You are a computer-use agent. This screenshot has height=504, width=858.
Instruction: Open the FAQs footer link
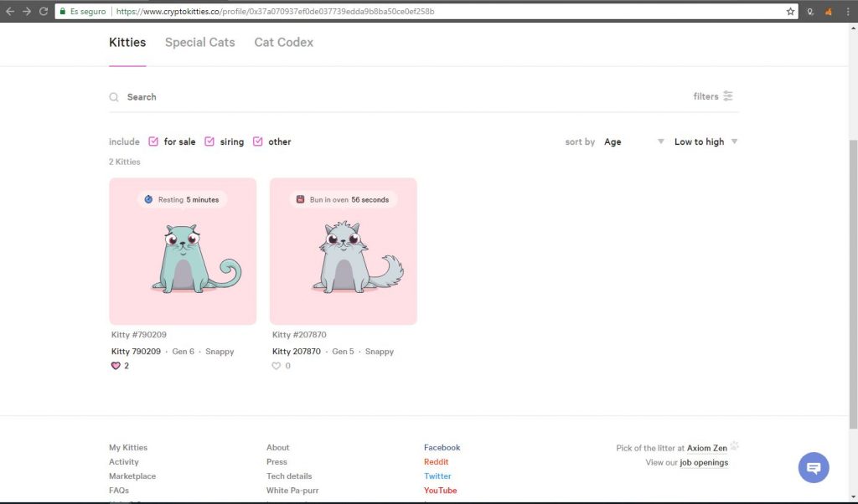[119, 491]
